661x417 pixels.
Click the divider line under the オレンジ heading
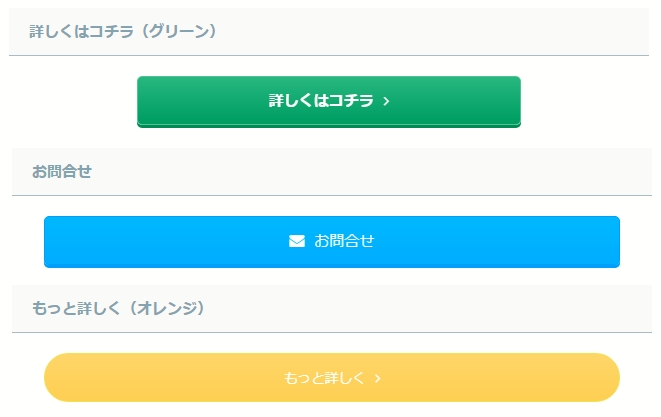coord(331,332)
